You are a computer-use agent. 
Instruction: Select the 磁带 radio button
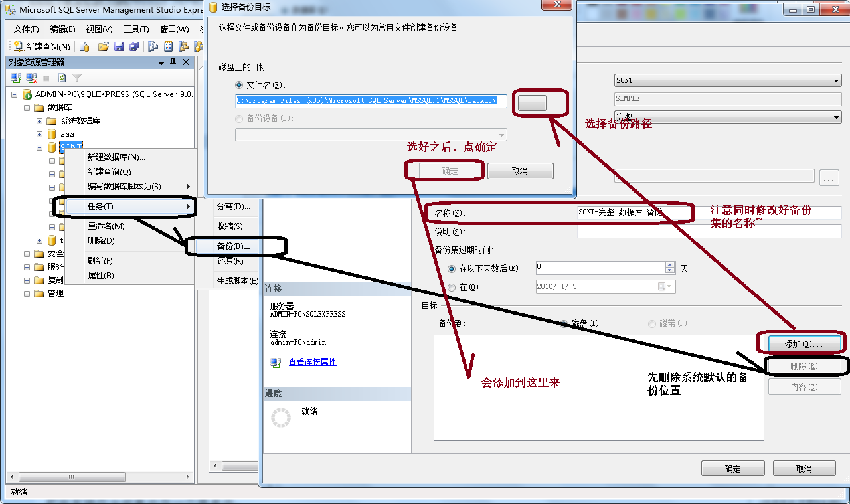[652, 324]
